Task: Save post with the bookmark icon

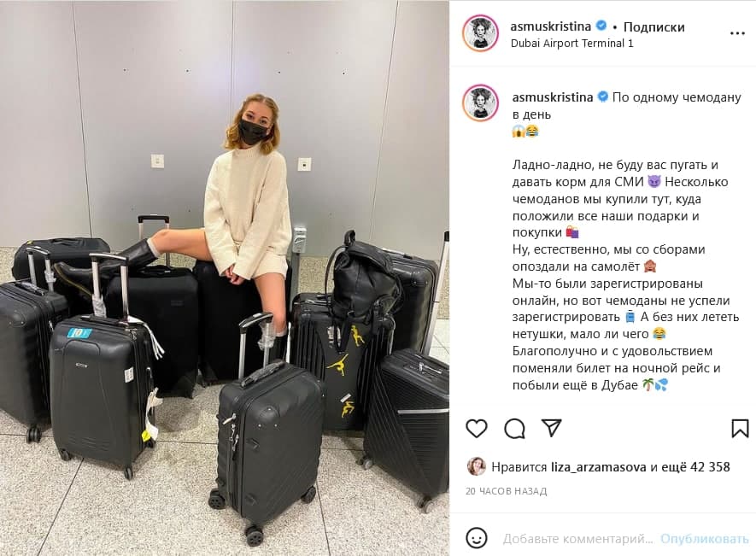Action: 740,428
